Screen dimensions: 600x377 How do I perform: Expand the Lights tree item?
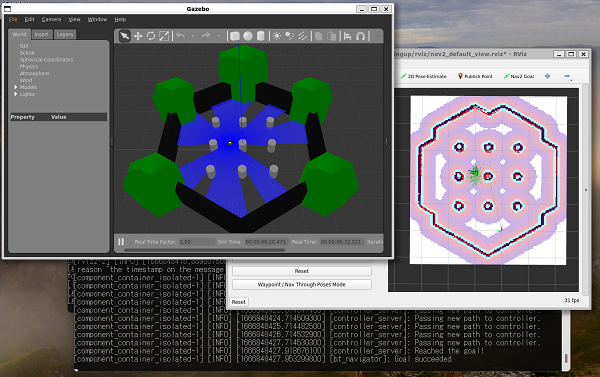(x=16, y=94)
